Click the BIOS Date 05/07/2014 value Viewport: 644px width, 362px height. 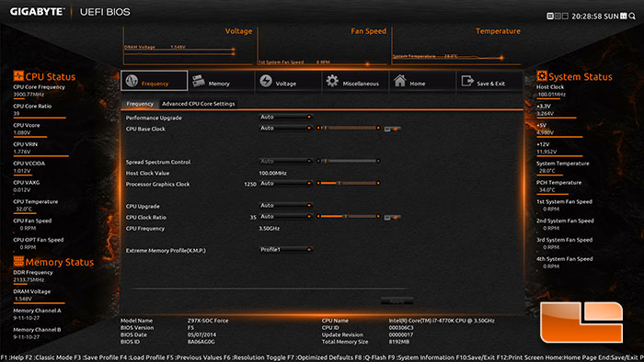[x=201, y=334]
